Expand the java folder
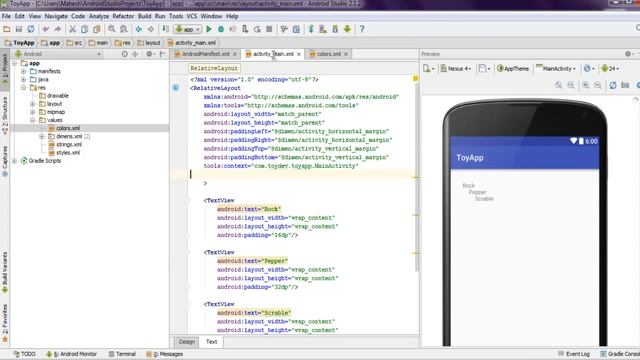This screenshot has width=640, height=360. (24, 79)
